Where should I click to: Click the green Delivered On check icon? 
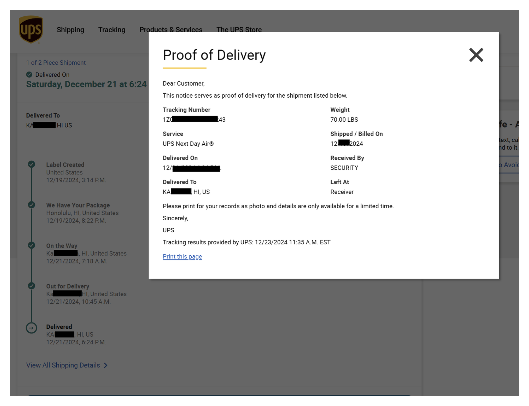(x=29, y=75)
